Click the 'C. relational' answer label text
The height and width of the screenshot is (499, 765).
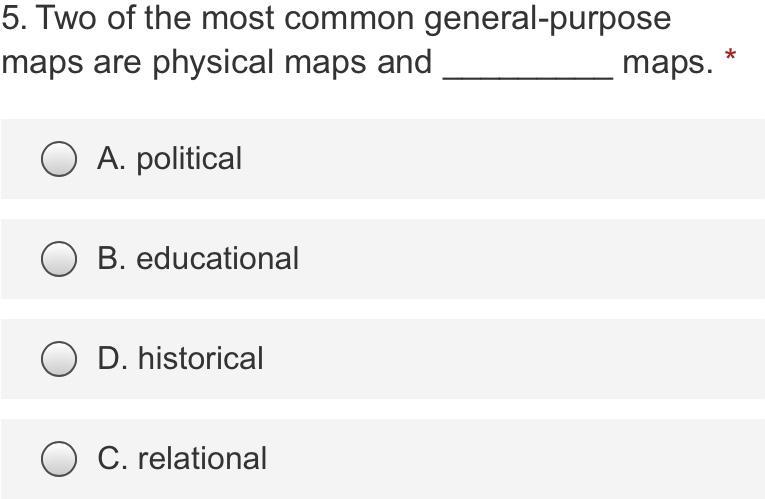tap(181, 459)
